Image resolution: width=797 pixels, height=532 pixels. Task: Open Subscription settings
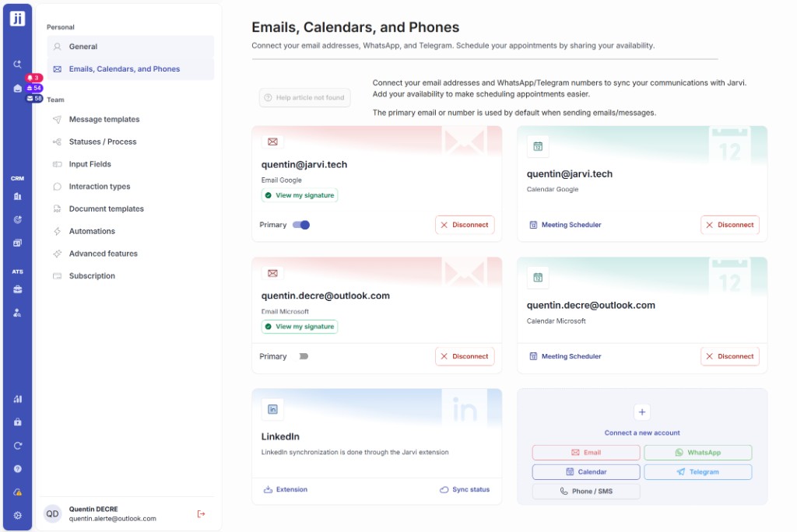[x=130, y=276]
